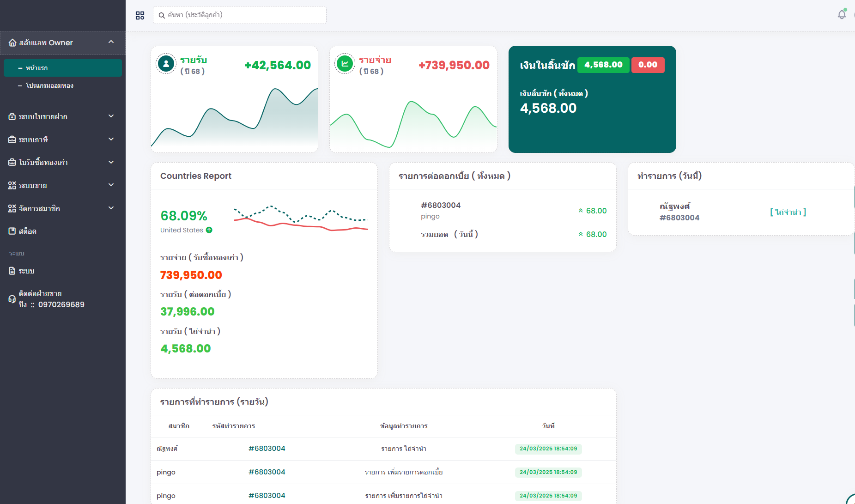
Task: Collapse the สลับแอพ Owner section chevron
Action: pos(111,42)
